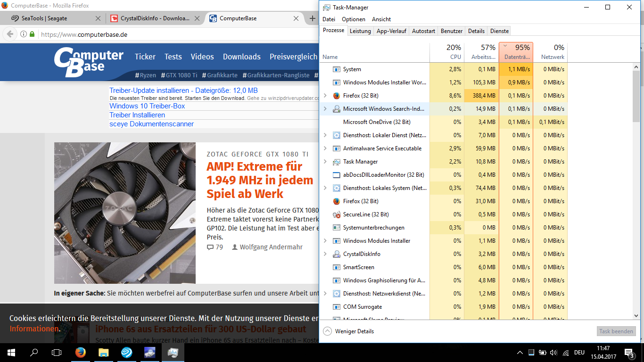Expand the Firefox (32 Bit) process group

click(325, 96)
